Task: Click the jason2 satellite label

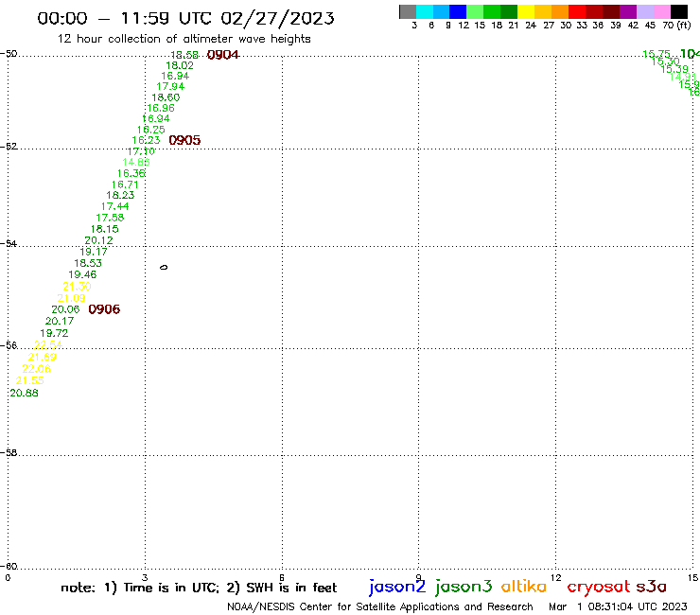Action: coord(397,587)
